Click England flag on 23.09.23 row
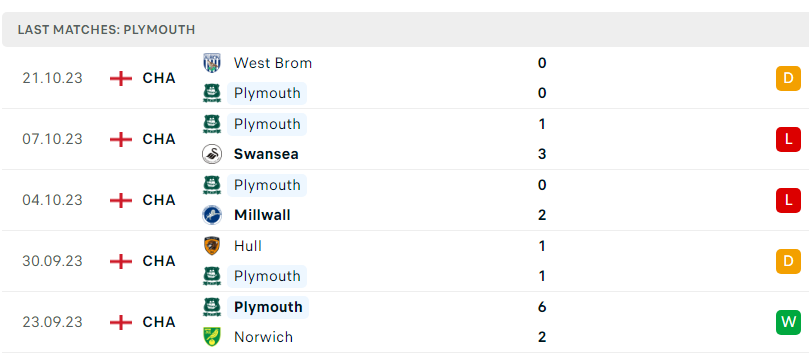This screenshot has width=809, height=363. [121, 322]
